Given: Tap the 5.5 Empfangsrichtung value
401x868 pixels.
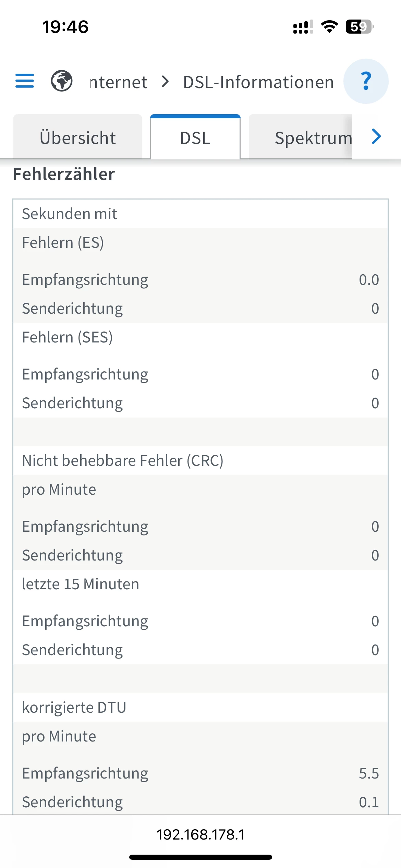Looking at the screenshot, I should [x=369, y=773].
